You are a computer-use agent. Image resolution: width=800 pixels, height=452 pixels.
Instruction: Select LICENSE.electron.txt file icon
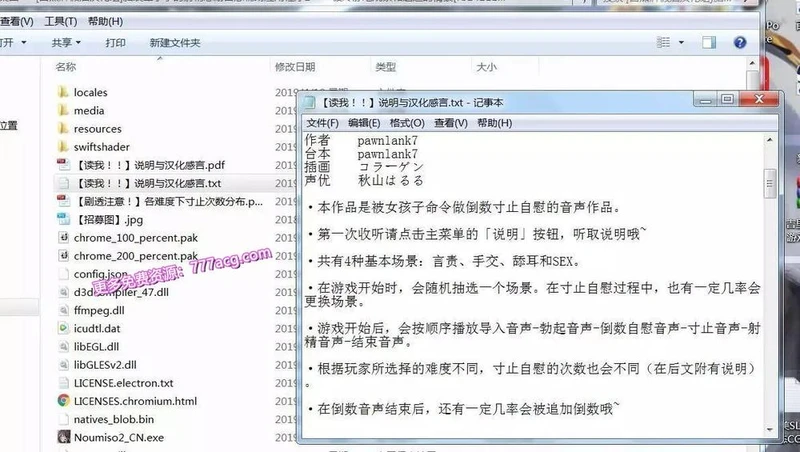63,383
